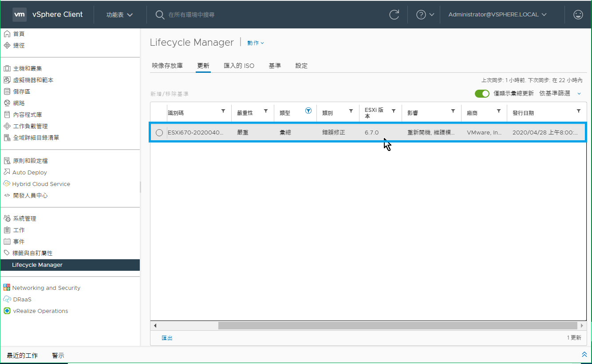The width and height of the screenshot is (592, 364).
Task: Filter the 廠商 column
Action: (x=499, y=111)
